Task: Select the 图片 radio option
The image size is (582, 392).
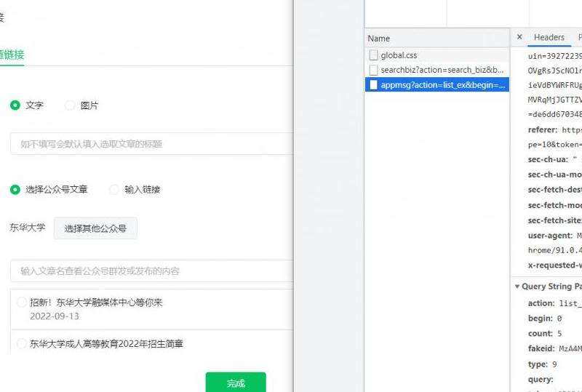Action: pyautogui.click(x=70, y=105)
